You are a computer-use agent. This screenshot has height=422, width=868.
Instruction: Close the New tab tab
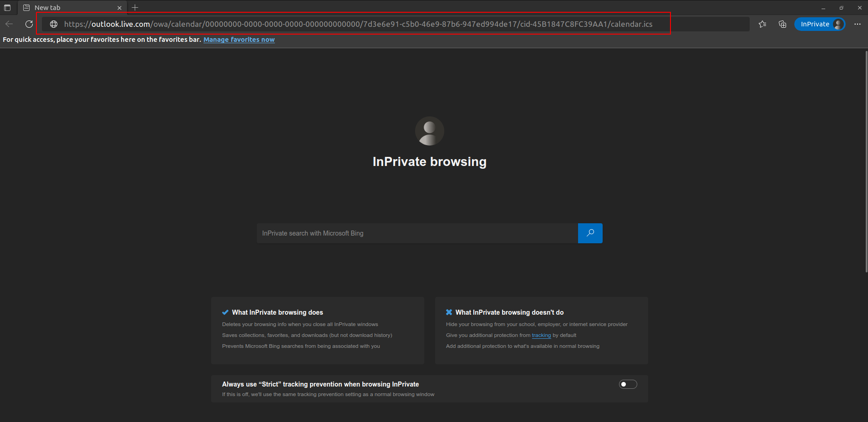point(119,8)
